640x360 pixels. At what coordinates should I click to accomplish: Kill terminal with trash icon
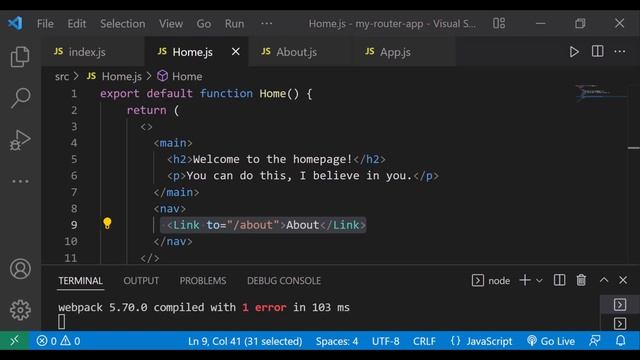coord(581,280)
